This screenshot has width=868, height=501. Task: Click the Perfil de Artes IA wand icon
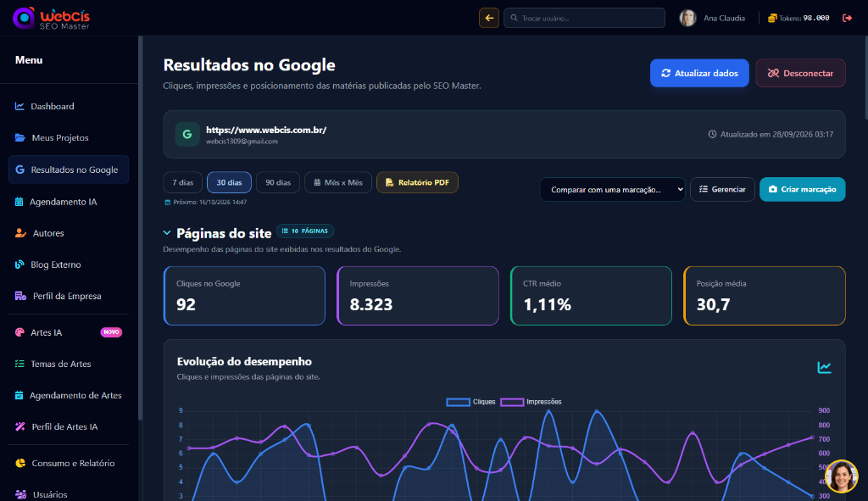[20, 426]
